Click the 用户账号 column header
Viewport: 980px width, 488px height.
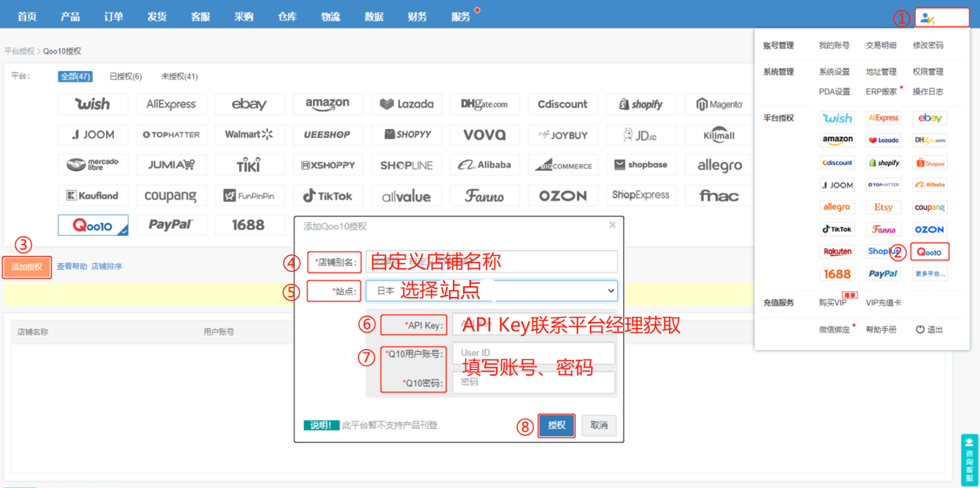pyautogui.click(x=219, y=332)
